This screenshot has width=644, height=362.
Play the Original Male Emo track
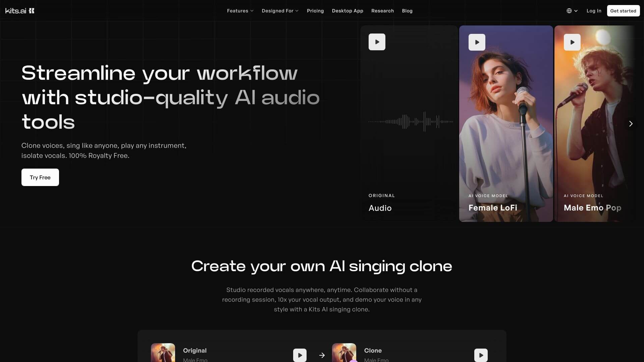[x=300, y=355]
